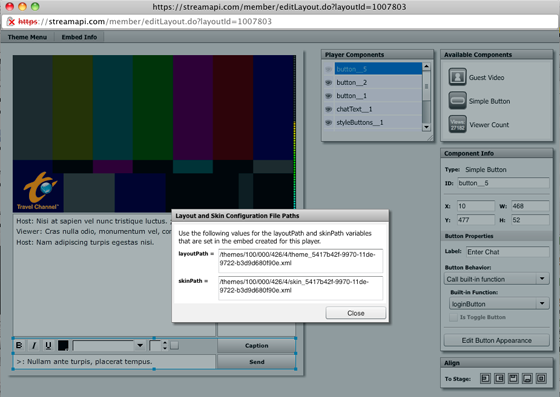Center component on the stage
The width and height of the screenshot is (560, 397).
click(541, 378)
